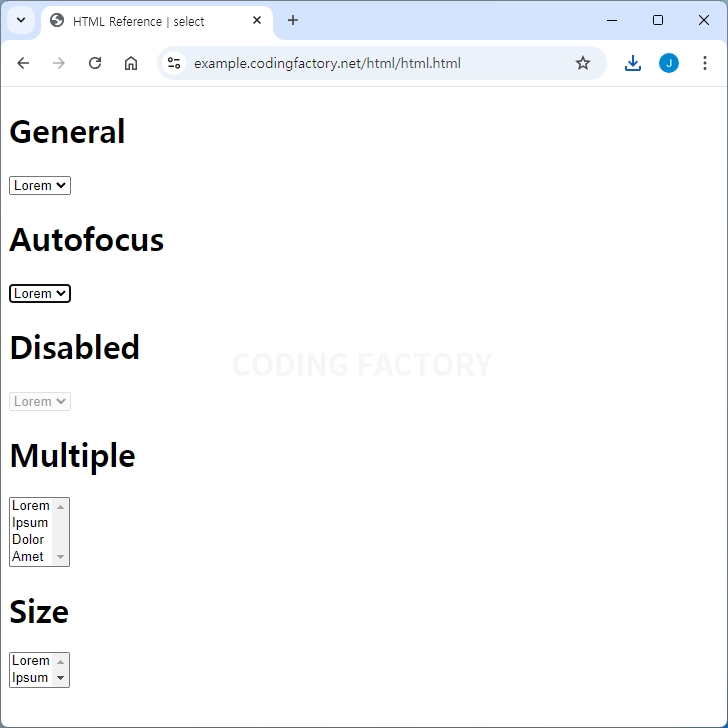View site information icon in address bar
This screenshot has width=728, height=728.
click(x=174, y=63)
